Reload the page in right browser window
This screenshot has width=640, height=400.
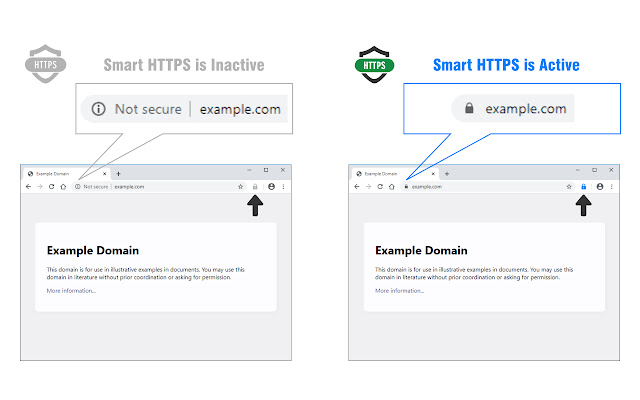coord(380,187)
